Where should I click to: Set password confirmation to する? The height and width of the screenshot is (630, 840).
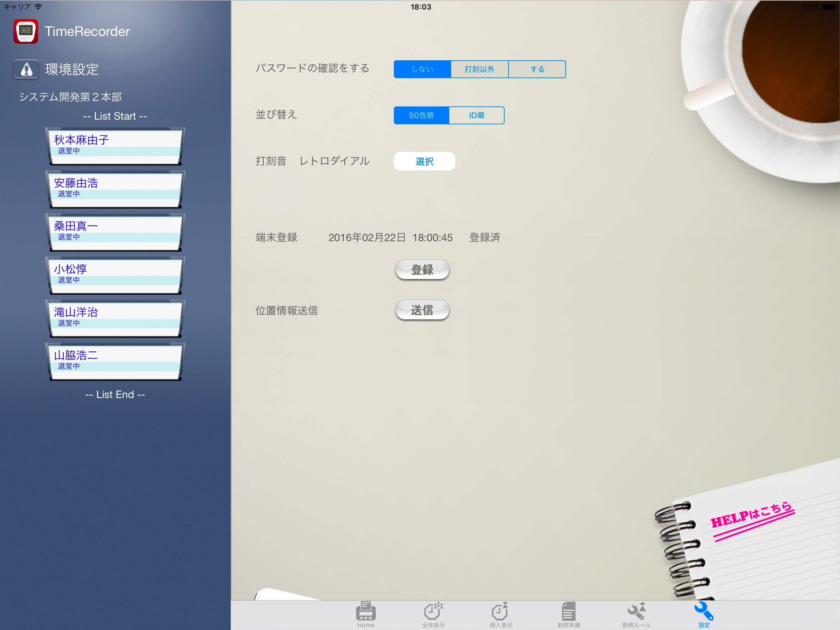[x=537, y=69]
